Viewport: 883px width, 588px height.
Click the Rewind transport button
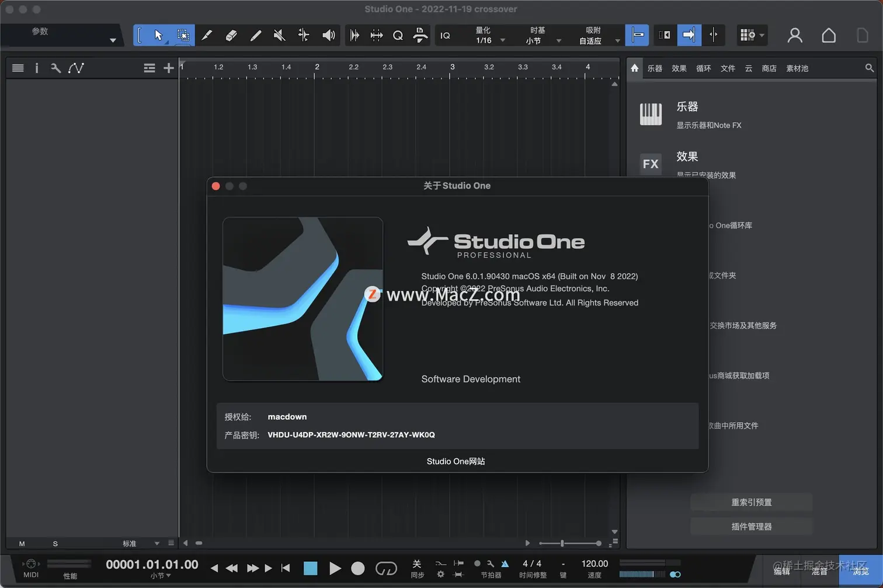[232, 568]
